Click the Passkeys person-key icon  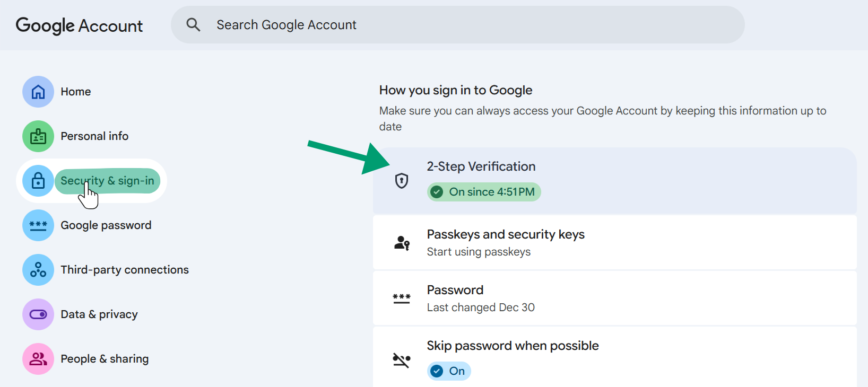pos(402,243)
